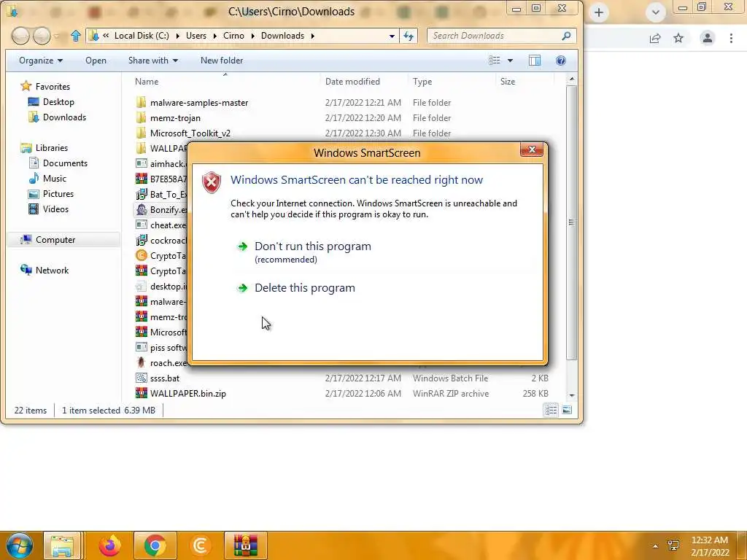Click the CryptoTab orange application icon in list
This screenshot has width=747, height=560.
(x=141, y=256)
